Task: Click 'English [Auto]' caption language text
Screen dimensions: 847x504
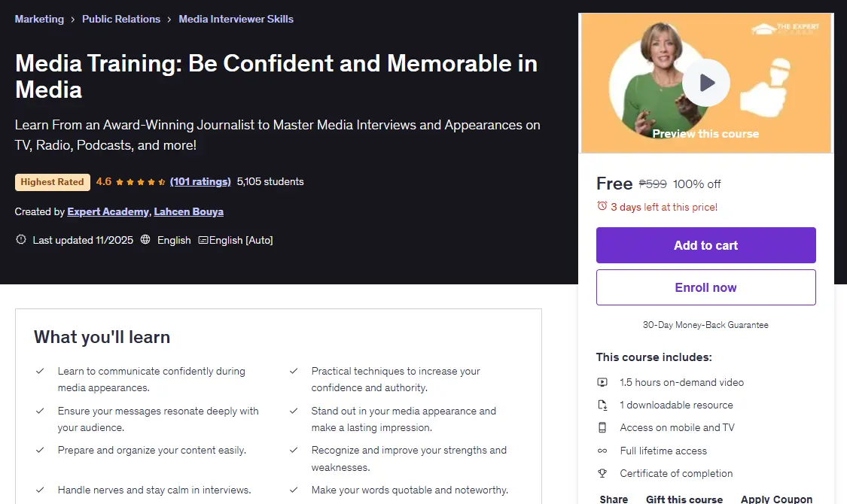Action: click(x=241, y=240)
